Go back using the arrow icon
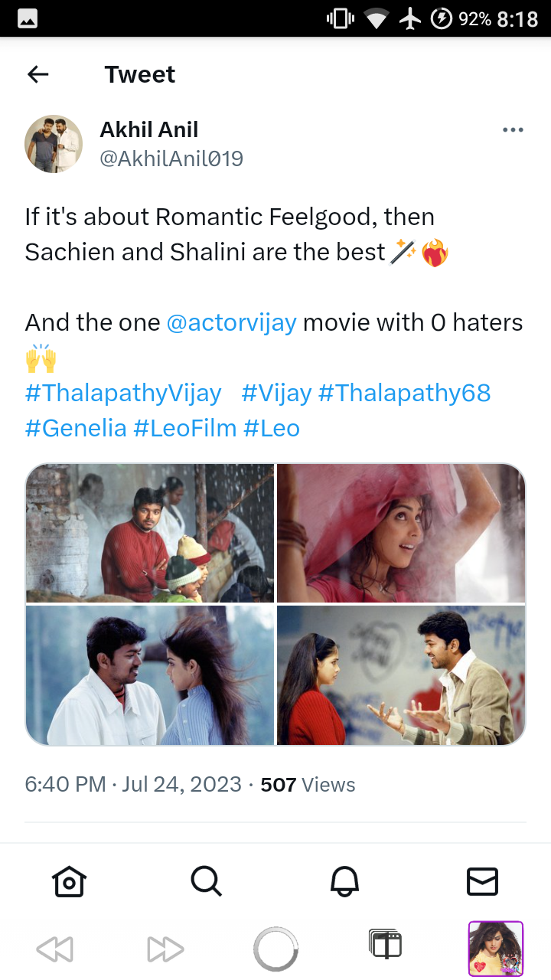The image size is (551, 980). point(37,74)
